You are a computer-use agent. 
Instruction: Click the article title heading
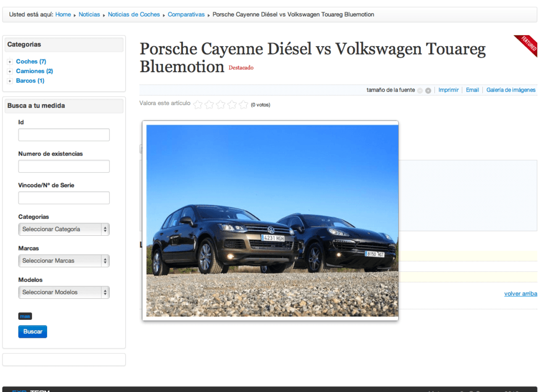point(313,58)
